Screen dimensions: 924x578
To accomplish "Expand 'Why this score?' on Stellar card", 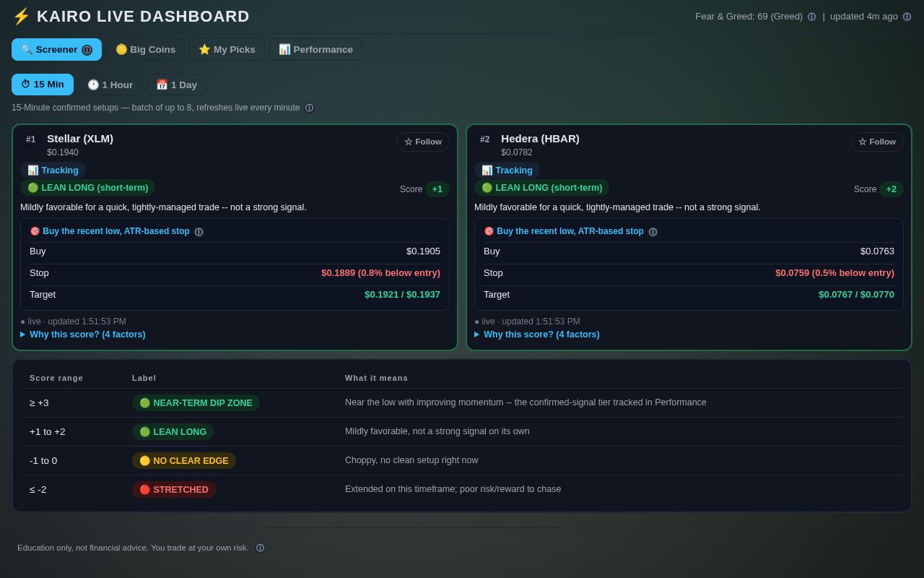I will [83, 335].
